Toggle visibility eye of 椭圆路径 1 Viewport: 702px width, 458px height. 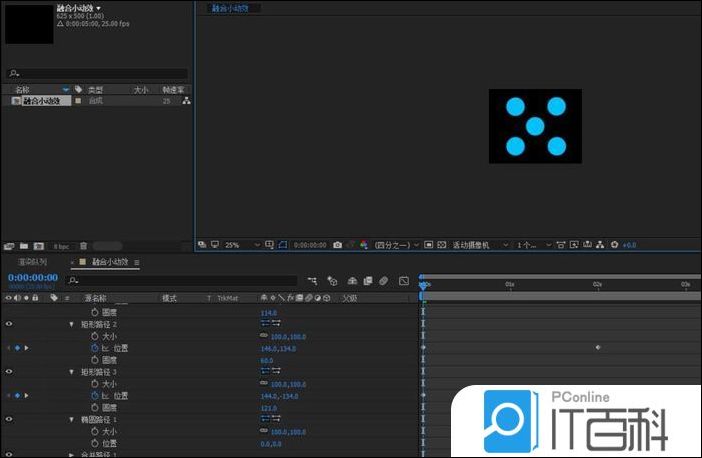point(9,419)
